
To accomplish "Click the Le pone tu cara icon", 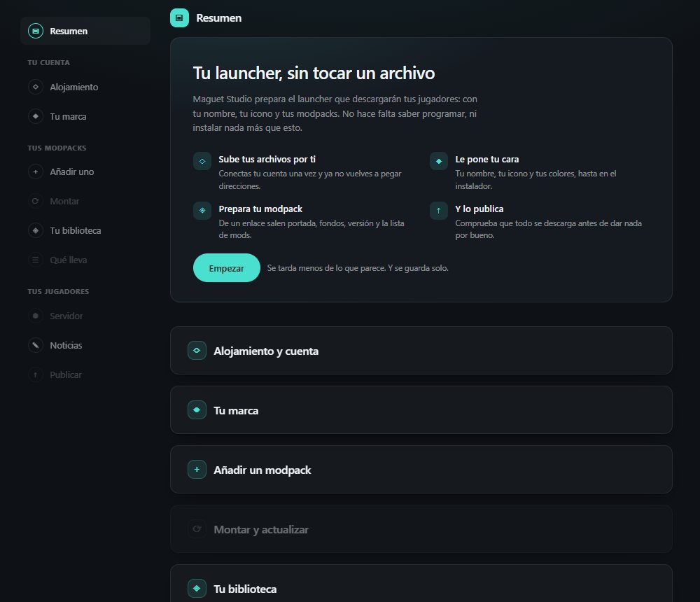I will pos(439,161).
